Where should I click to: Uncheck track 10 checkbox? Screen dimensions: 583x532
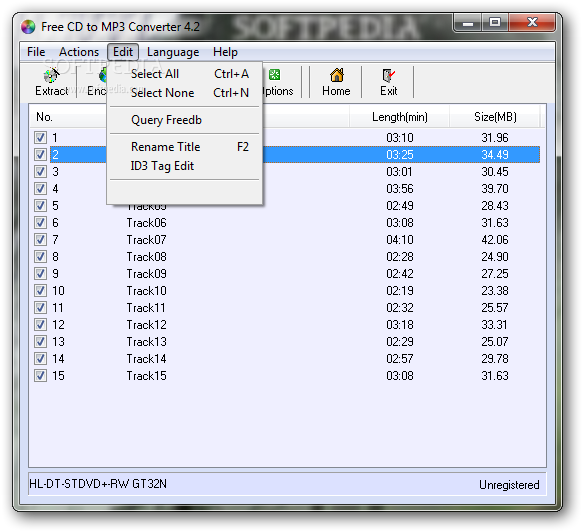click(x=40, y=290)
